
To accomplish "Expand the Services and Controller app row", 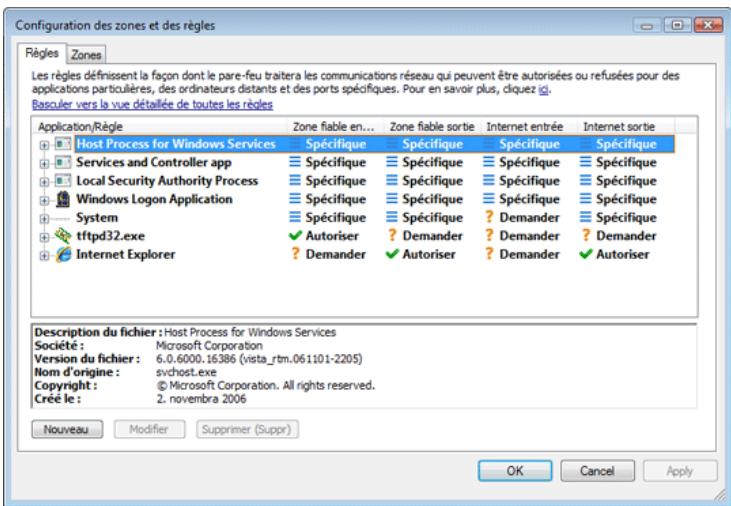I will coord(44,164).
